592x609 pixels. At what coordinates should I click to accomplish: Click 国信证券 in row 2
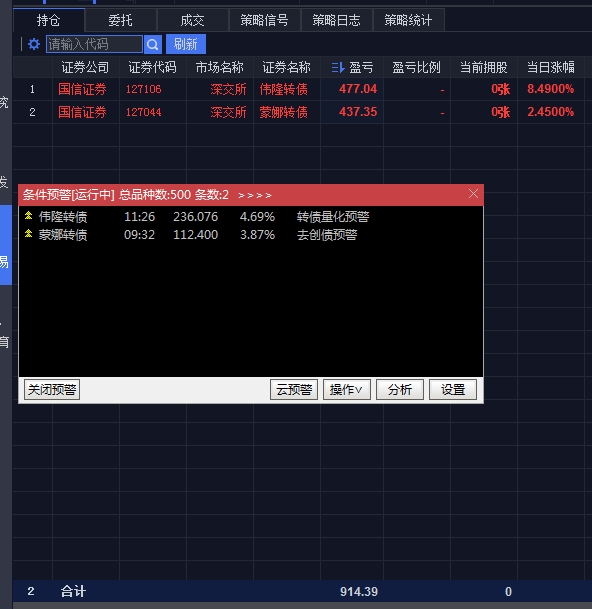[x=82, y=112]
